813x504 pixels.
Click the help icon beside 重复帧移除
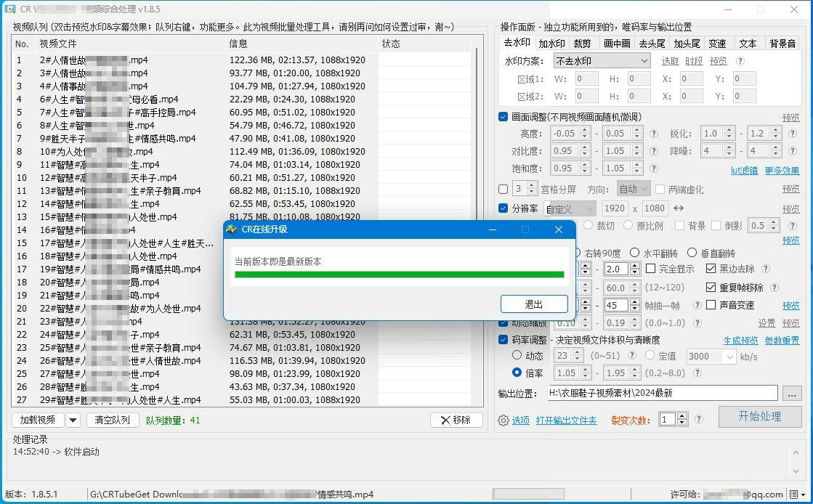click(x=774, y=288)
